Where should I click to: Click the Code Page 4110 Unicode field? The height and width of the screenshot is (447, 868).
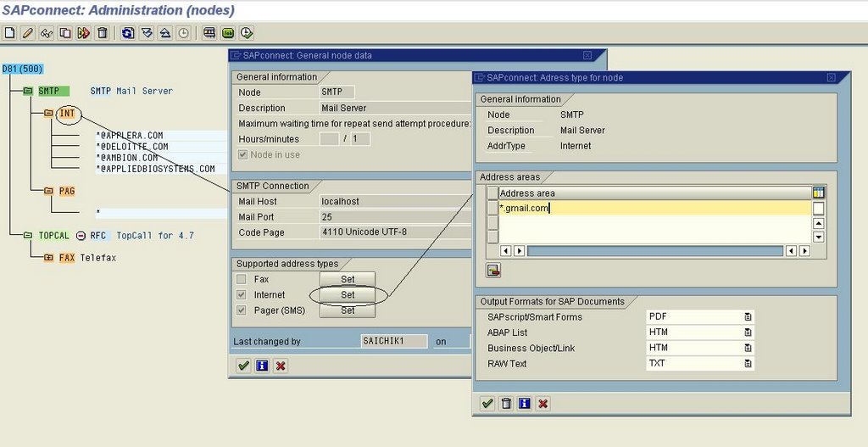[395, 232]
